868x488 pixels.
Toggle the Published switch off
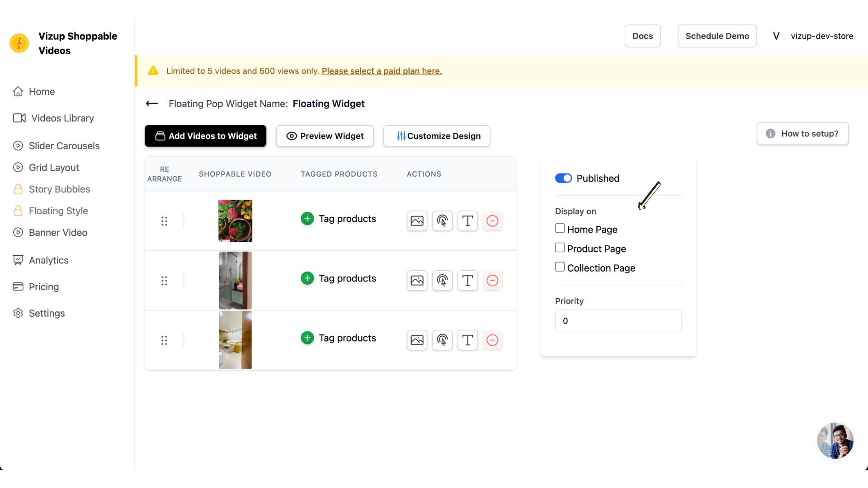pos(563,178)
